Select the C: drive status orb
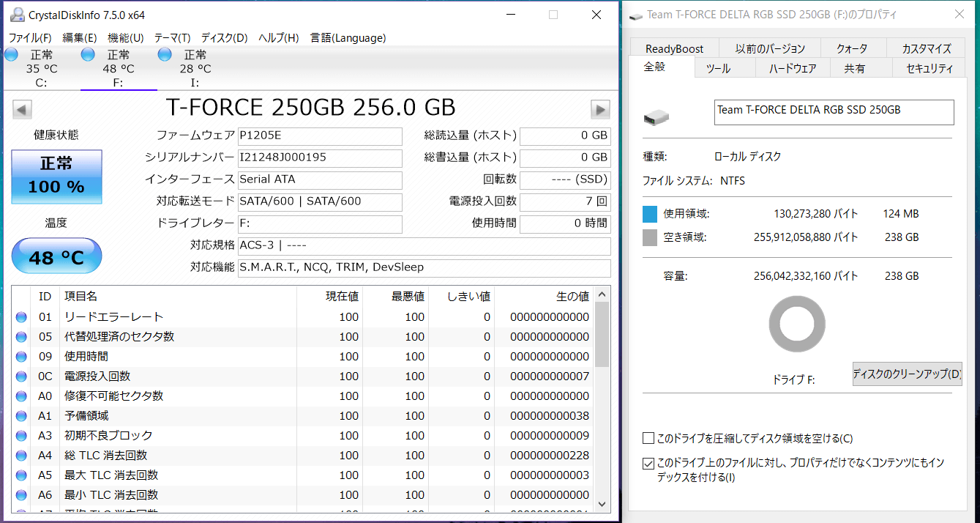 [x=11, y=54]
